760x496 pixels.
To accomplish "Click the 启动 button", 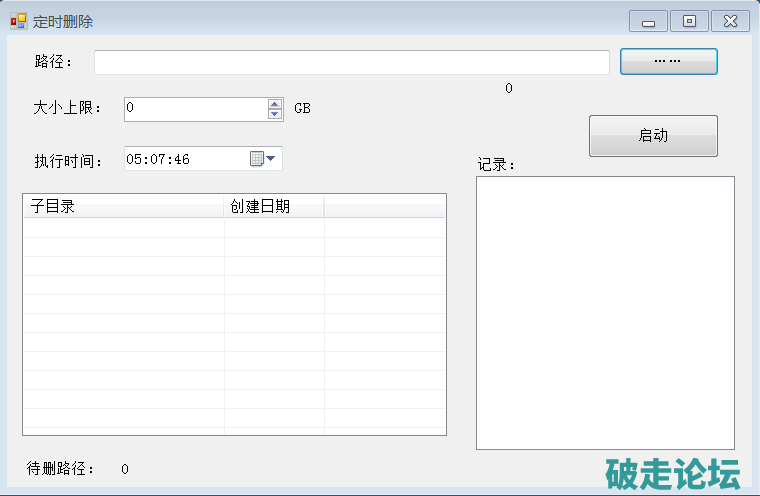I will point(653,136).
